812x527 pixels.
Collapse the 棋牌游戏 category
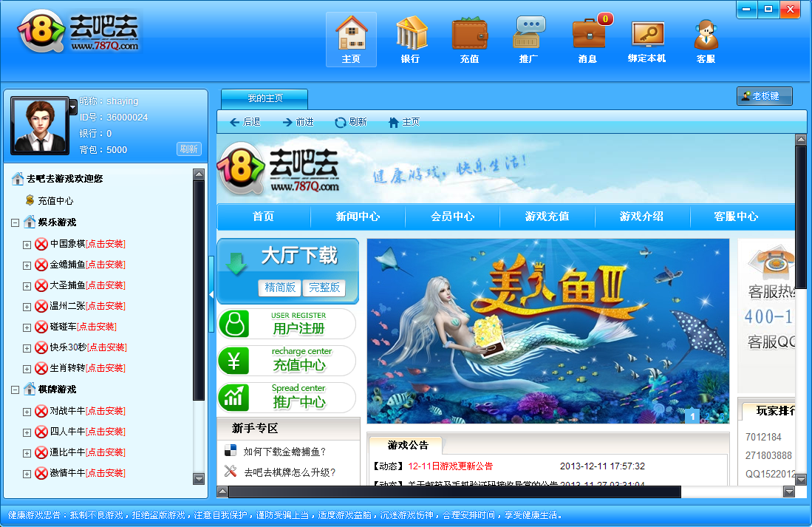tap(15, 390)
